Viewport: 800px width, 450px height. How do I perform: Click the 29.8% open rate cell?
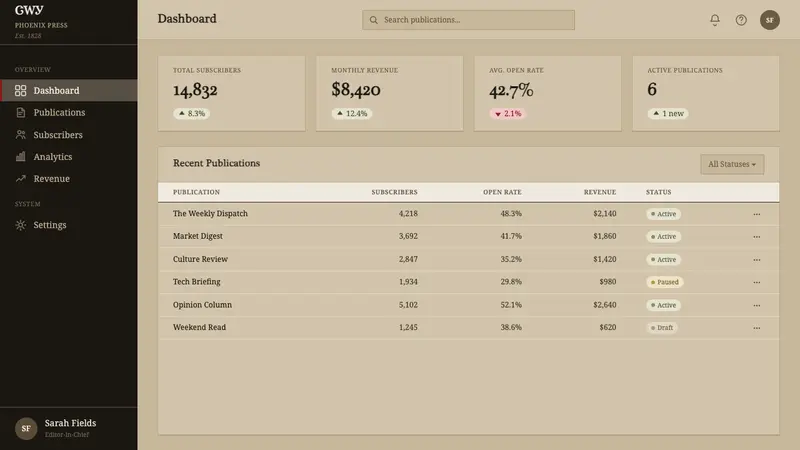click(x=511, y=282)
